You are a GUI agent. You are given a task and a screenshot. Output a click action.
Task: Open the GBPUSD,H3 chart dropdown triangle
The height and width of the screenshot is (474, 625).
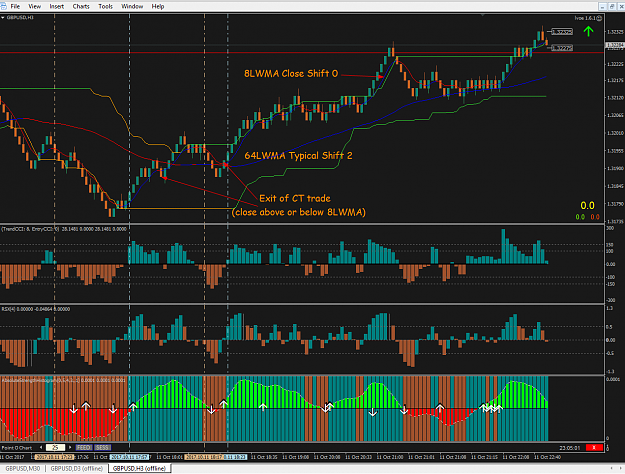pyautogui.click(x=2, y=18)
